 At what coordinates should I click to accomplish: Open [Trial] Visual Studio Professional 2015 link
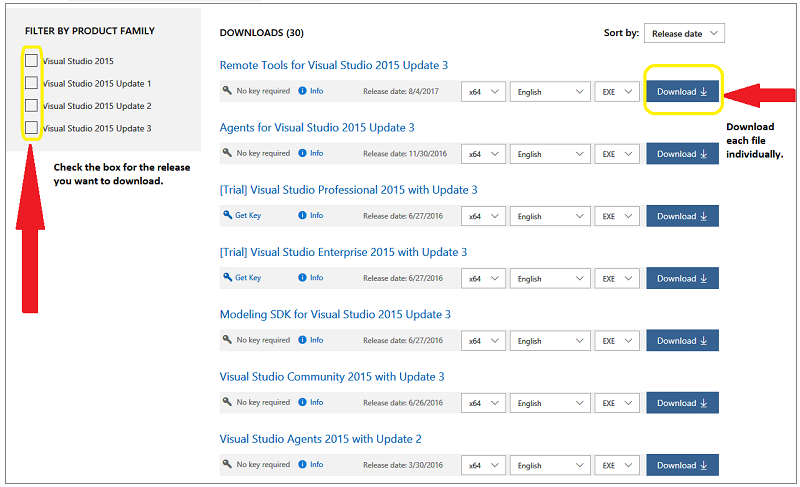point(348,190)
